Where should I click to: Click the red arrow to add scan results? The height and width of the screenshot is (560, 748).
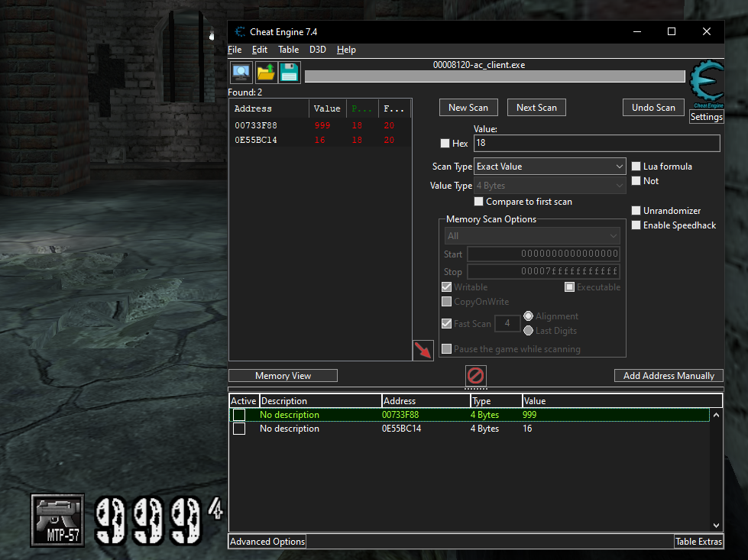[x=423, y=350]
